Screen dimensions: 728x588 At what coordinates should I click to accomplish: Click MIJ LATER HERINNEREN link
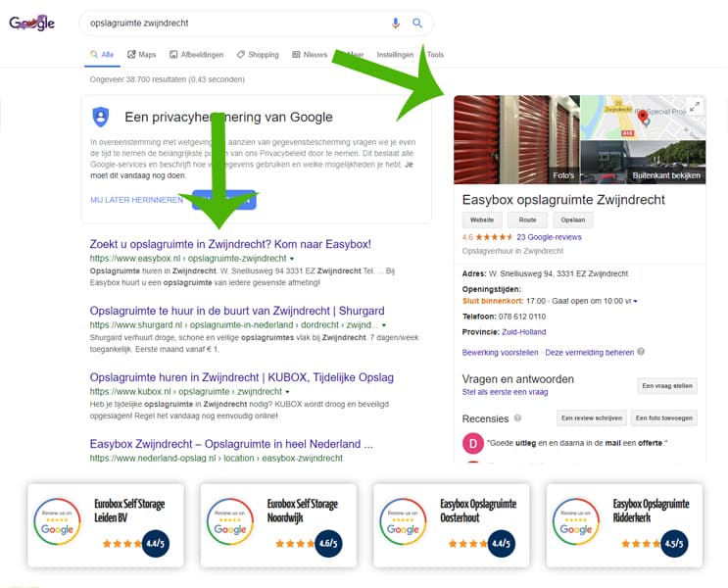click(x=136, y=200)
